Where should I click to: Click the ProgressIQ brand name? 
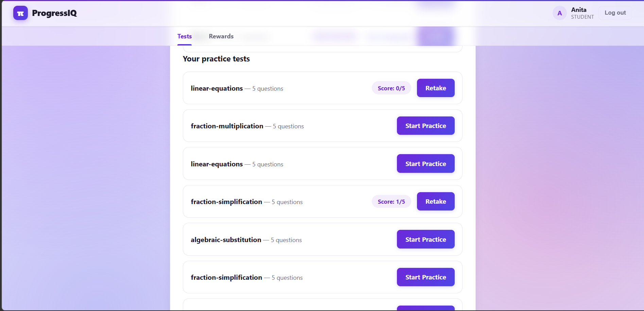click(54, 13)
